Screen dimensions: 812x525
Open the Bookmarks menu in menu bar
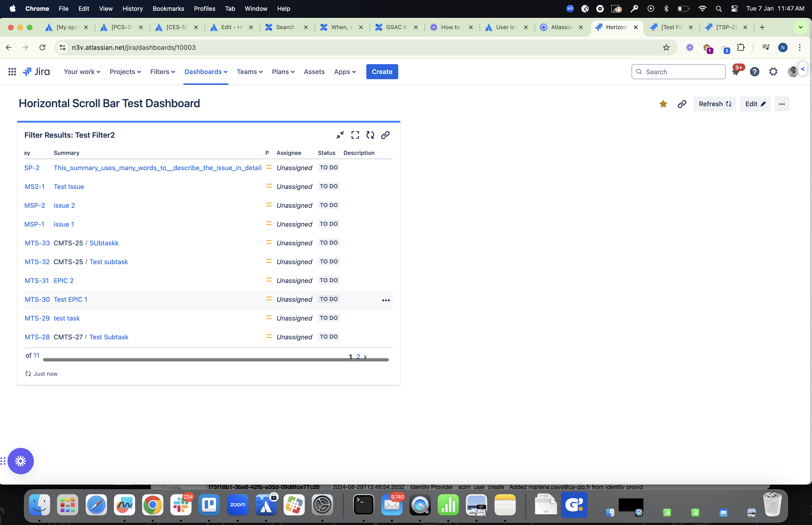coord(168,8)
